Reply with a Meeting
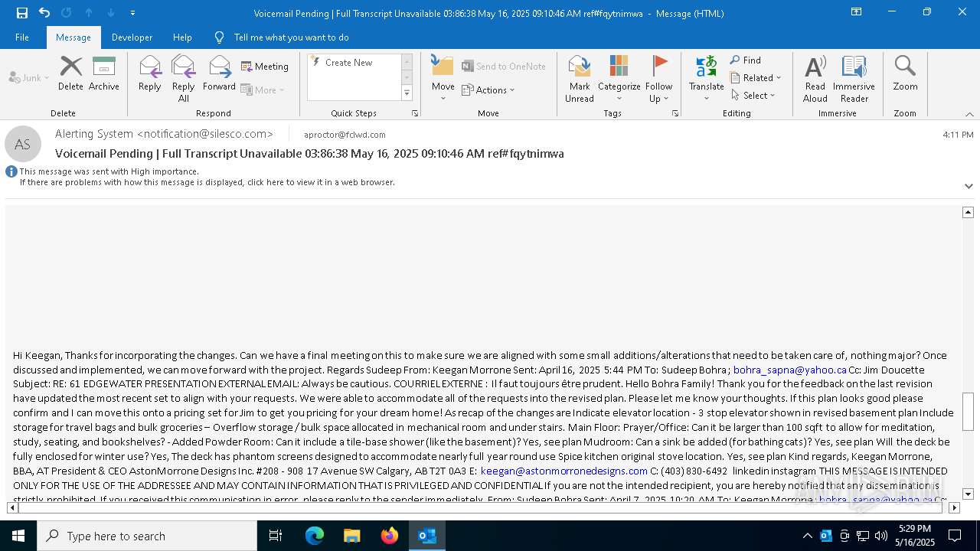 (x=265, y=67)
